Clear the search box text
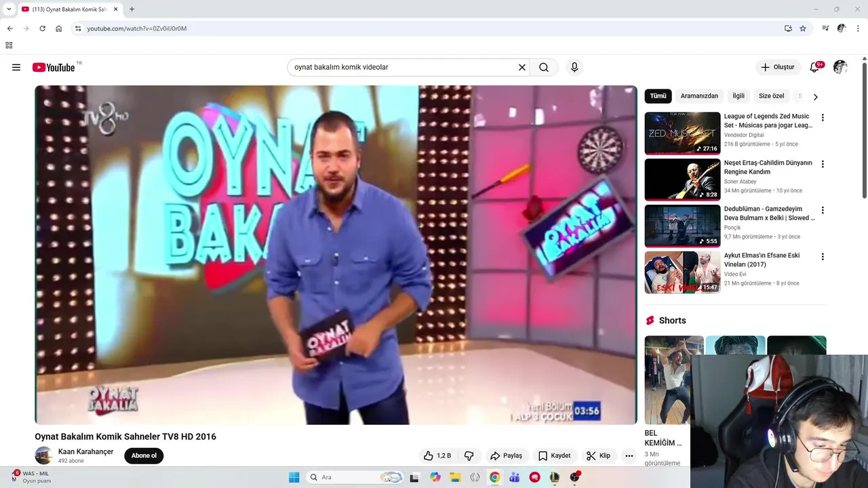 point(522,67)
